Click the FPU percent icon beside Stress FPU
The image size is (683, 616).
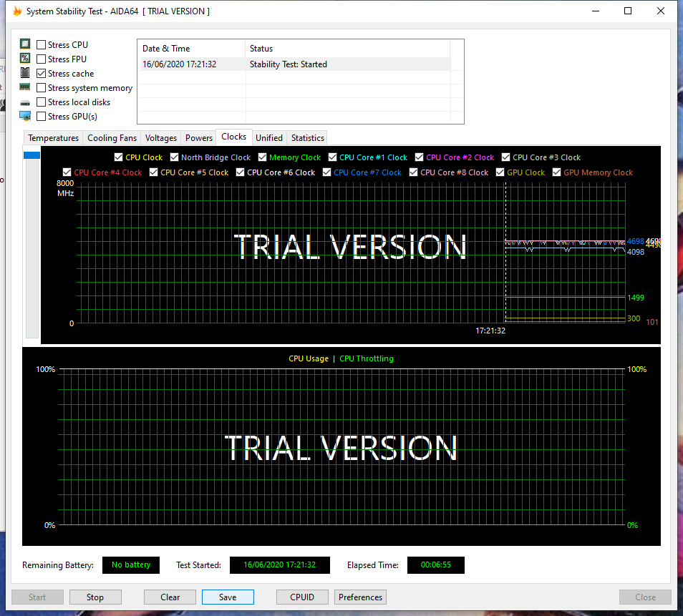click(x=25, y=59)
